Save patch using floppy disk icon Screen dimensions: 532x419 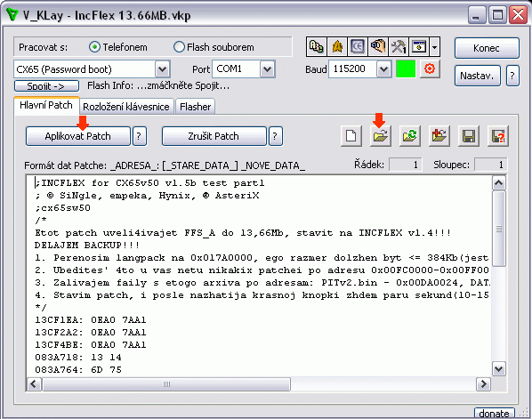tap(469, 136)
